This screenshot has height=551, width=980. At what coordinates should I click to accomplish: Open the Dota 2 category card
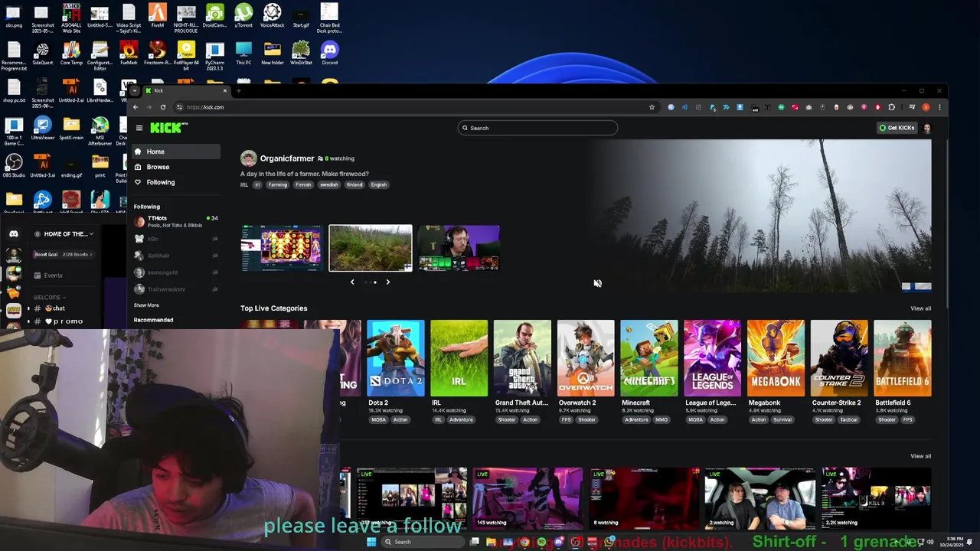click(x=395, y=358)
